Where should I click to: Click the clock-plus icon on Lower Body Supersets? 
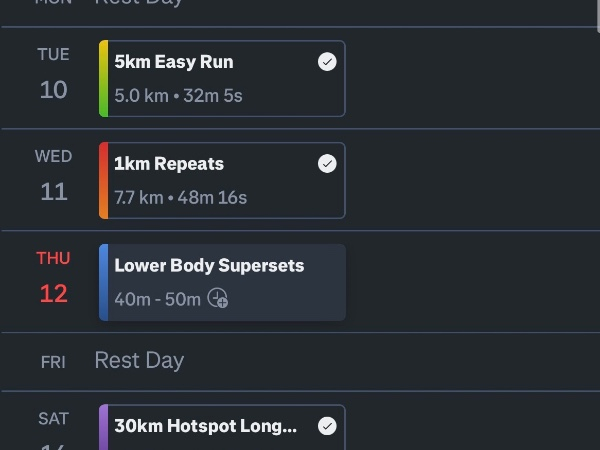[218, 299]
